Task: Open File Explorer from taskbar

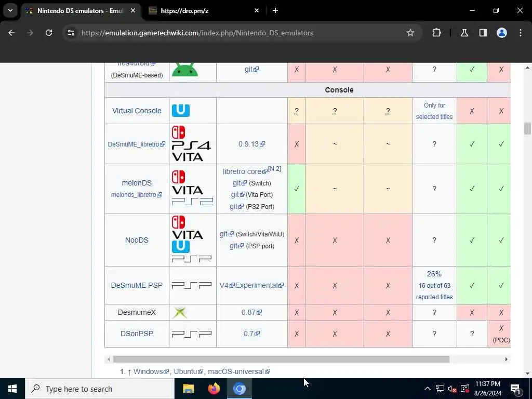Action: pyautogui.click(x=188, y=389)
